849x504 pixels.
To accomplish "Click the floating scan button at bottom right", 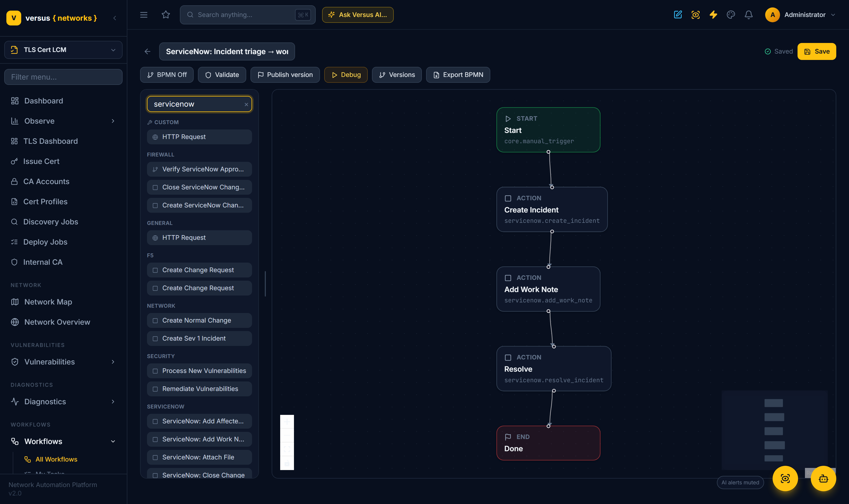I will pyautogui.click(x=785, y=479).
